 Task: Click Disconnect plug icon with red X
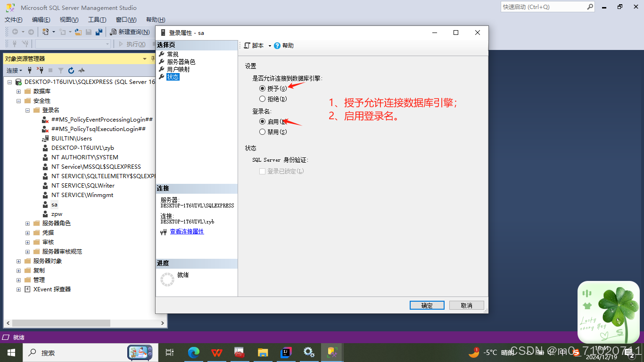click(40, 70)
